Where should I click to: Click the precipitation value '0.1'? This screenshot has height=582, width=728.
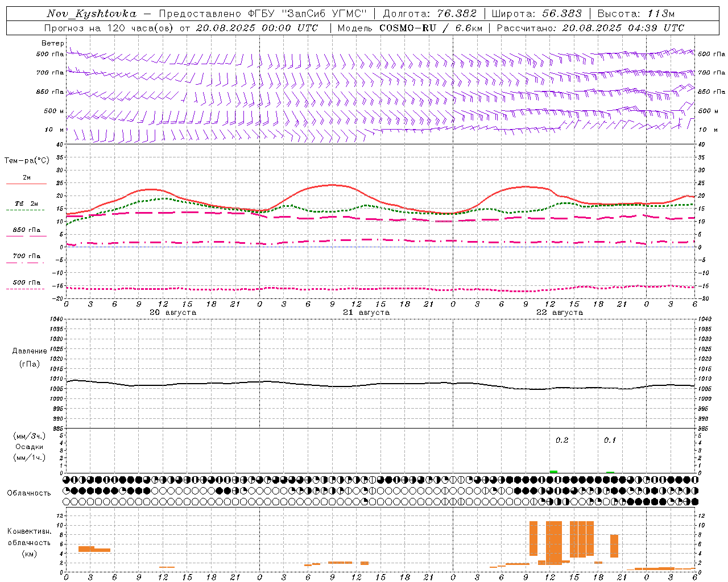[610, 440]
